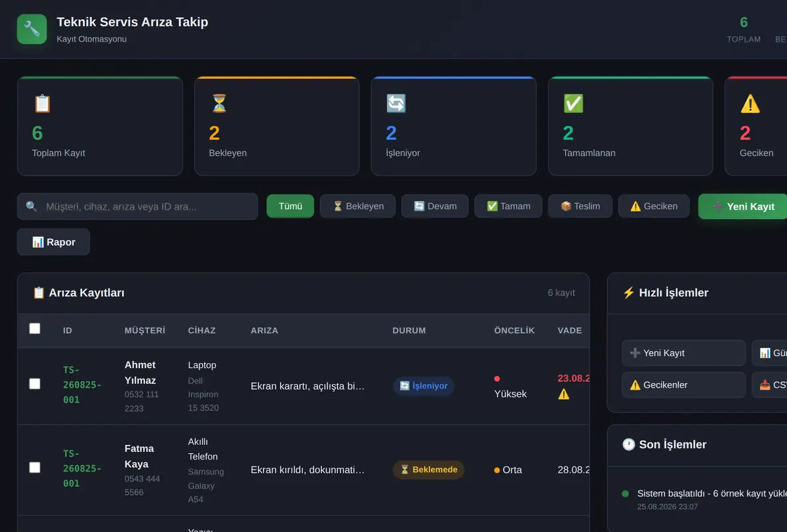Click the clipboard icon in Toplam Kayıt card

point(42,104)
